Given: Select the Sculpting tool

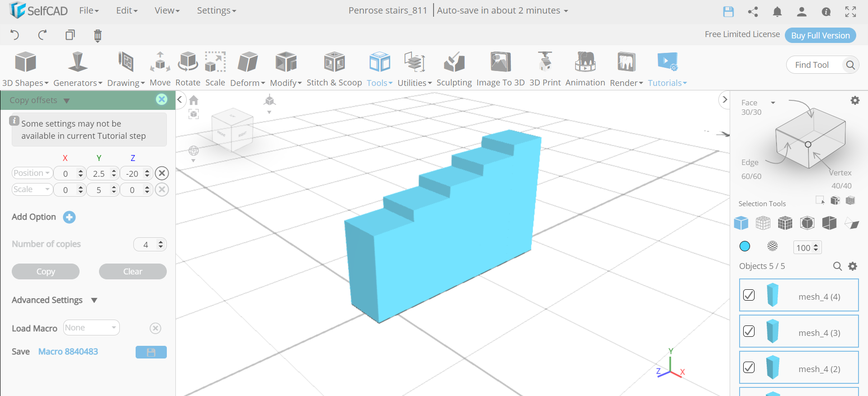Looking at the screenshot, I should 454,69.
